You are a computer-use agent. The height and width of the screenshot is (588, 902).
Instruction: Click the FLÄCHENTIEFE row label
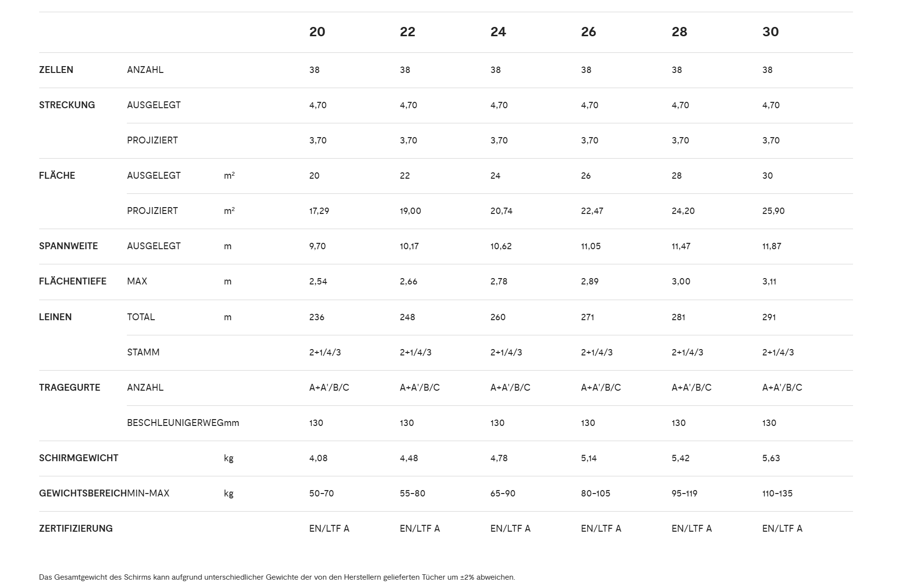pyautogui.click(x=73, y=282)
